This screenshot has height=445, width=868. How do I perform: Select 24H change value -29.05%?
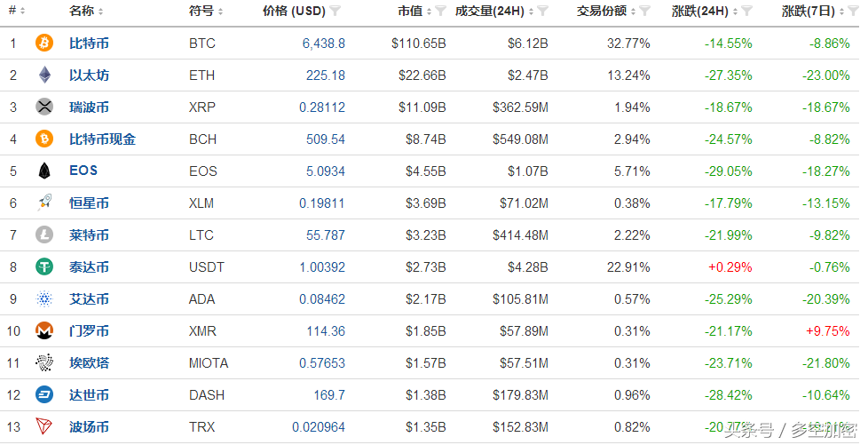(x=728, y=171)
